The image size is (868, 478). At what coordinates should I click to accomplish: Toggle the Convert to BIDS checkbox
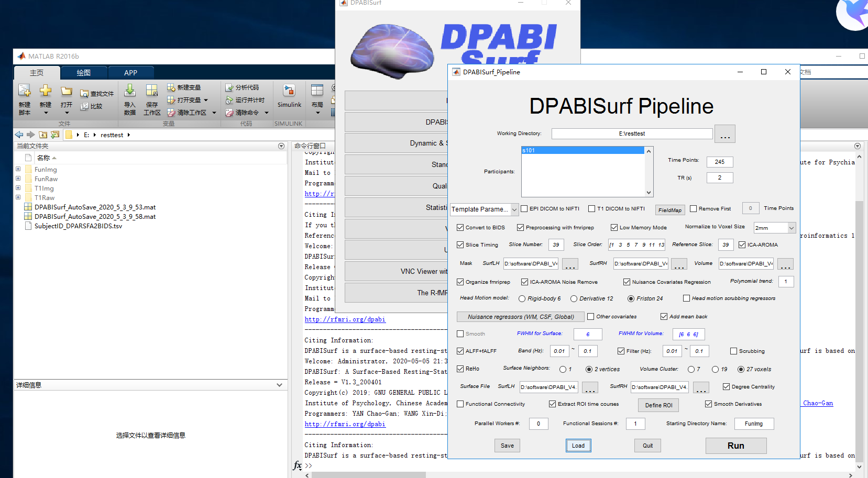pos(460,227)
